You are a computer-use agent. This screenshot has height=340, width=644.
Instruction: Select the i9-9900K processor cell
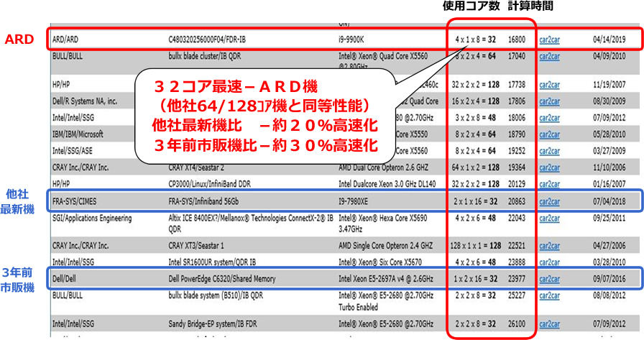[355, 40]
